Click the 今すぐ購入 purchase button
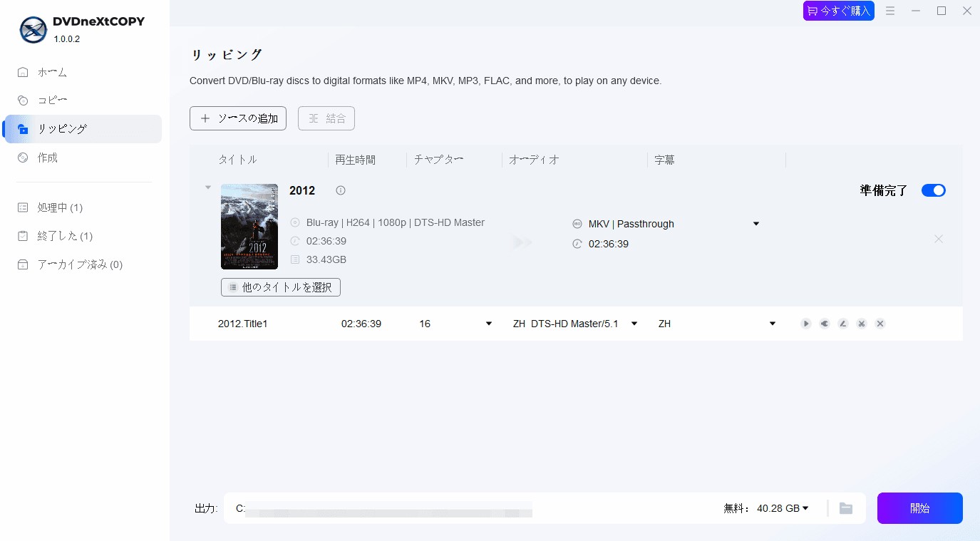 click(839, 11)
